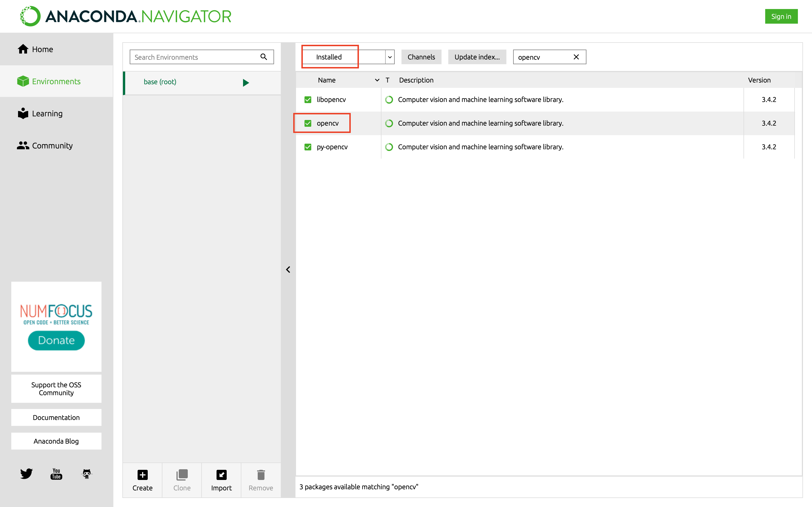Uncheck the py-opencv package
The width and height of the screenshot is (812, 507).
[308, 147]
